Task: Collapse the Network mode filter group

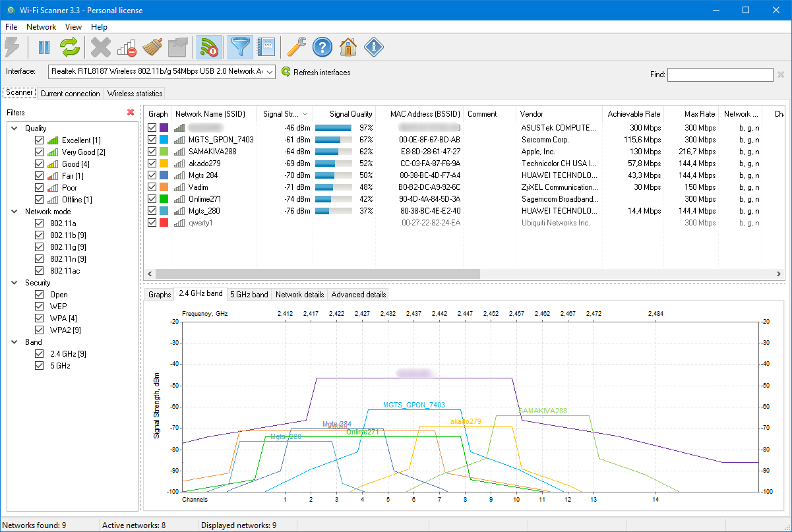Action: coord(15,212)
